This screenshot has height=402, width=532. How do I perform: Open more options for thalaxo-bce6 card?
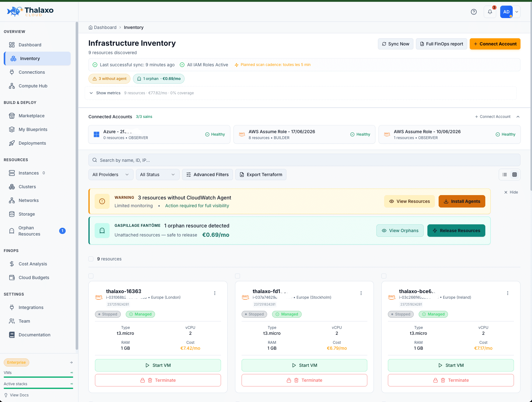pos(508,293)
